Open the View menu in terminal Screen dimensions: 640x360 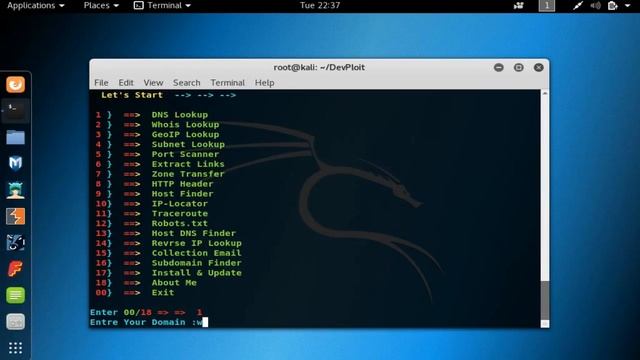pos(153,83)
